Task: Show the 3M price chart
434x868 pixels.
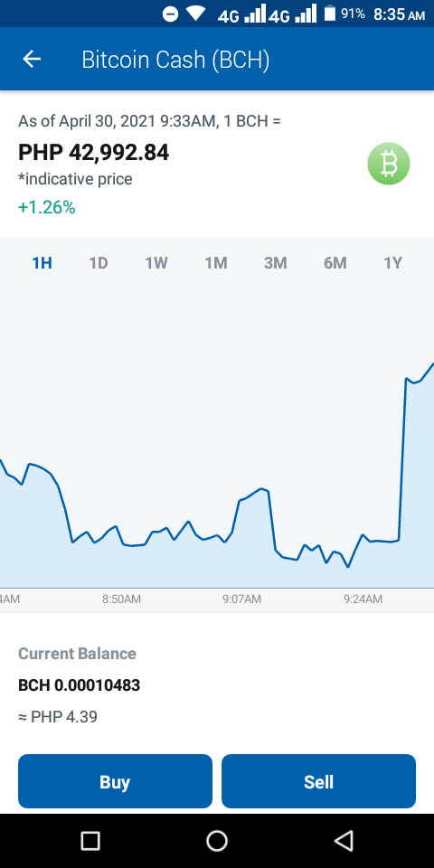Action: (x=276, y=263)
